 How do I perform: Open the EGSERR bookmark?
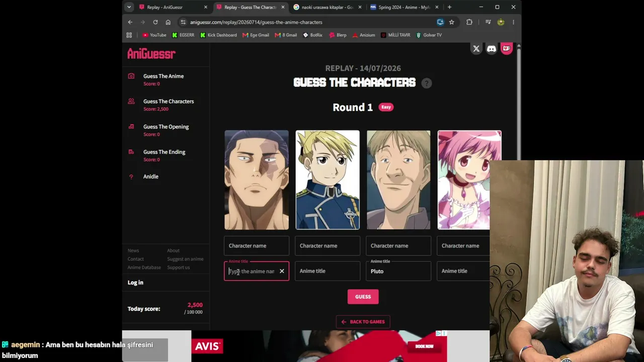coord(183,35)
